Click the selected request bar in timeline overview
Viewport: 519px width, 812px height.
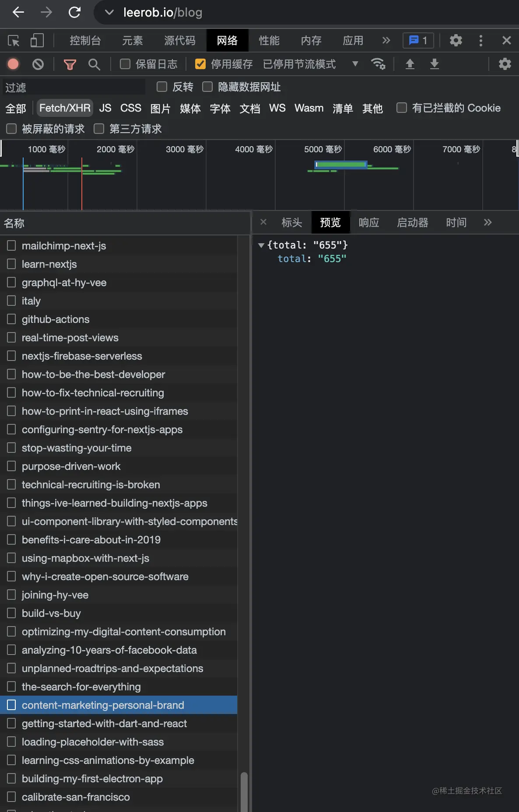pyautogui.click(x=340, y=164)
